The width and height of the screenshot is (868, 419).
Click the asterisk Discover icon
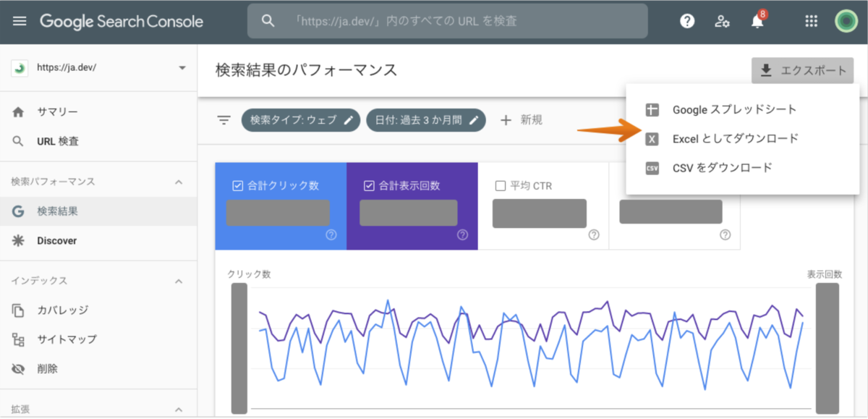coord(19,240)
